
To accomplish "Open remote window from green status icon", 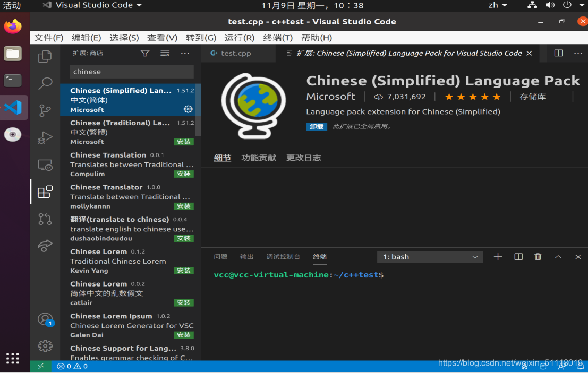I will pos(41,366).
